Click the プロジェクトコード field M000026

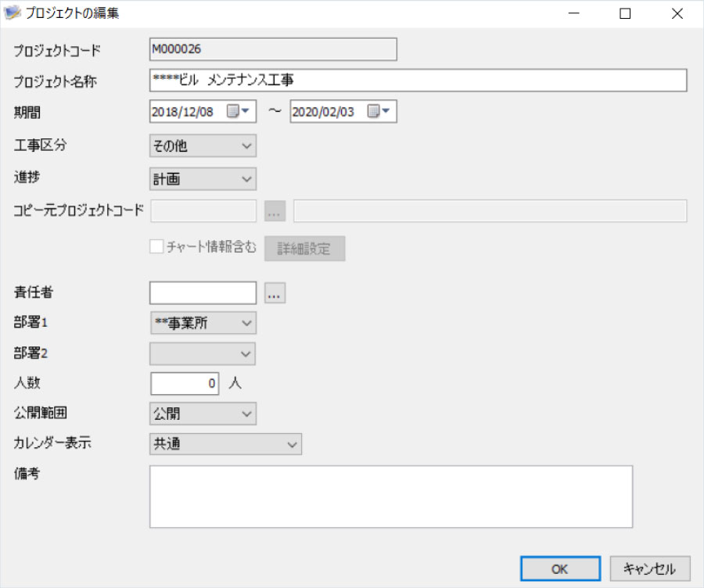273,49
